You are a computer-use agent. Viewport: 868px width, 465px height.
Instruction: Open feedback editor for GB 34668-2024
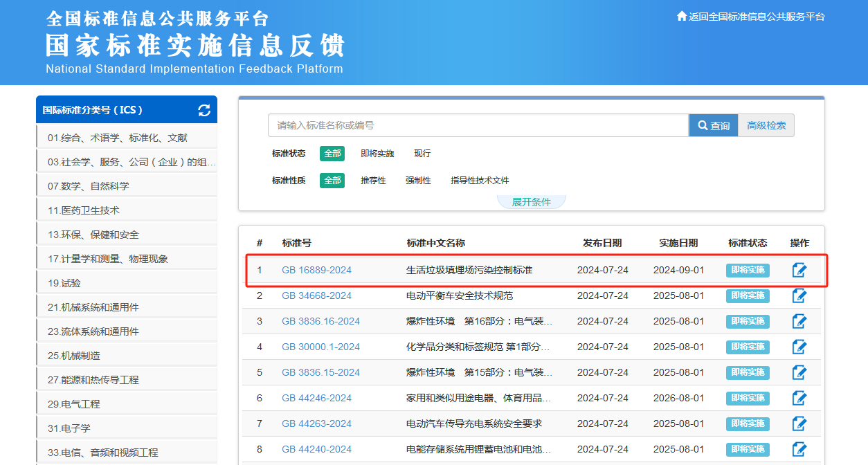799,295
